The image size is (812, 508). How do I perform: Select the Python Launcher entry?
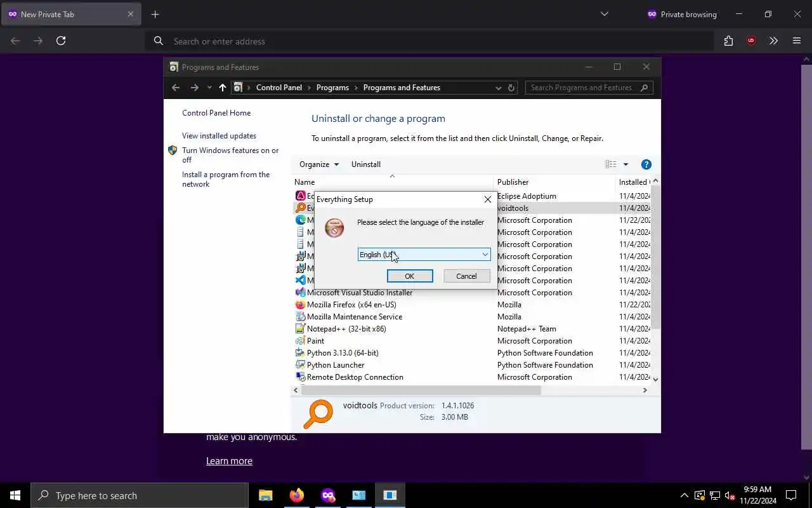336,365
